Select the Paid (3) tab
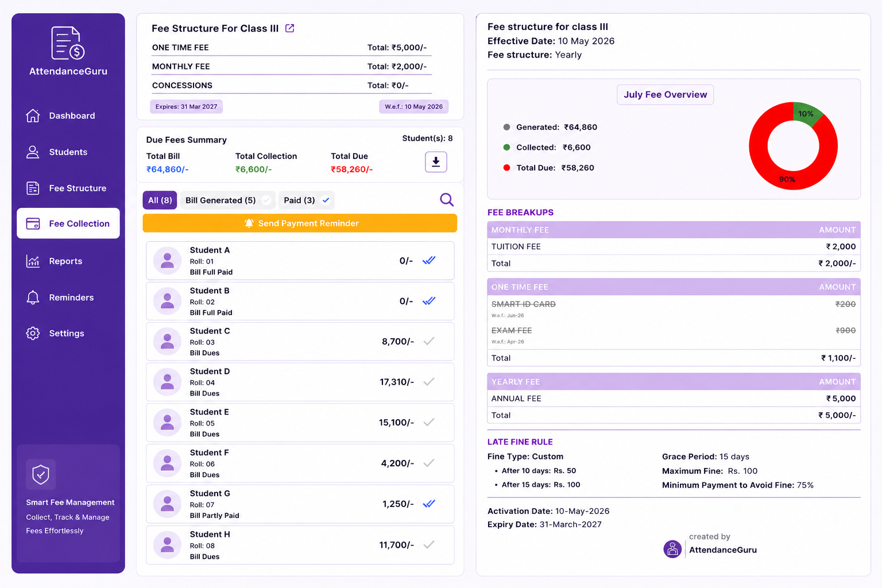This screenshot has height=588, width=882. coord(307,200)
